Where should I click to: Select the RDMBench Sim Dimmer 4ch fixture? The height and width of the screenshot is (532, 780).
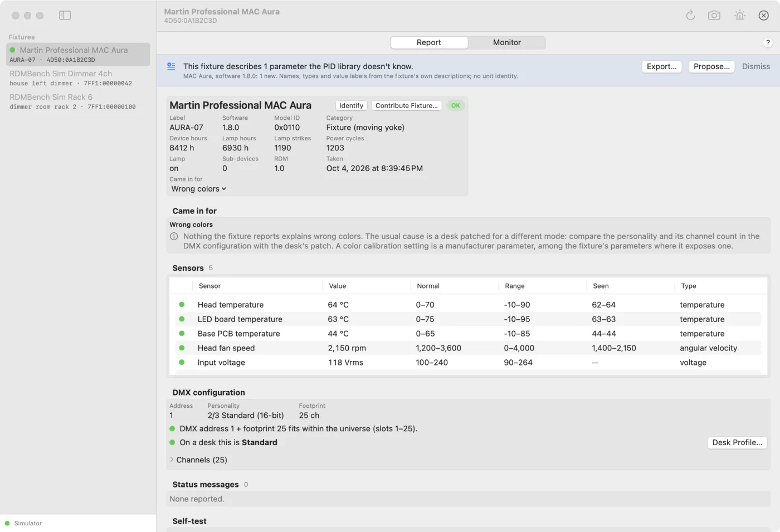[78, 78]
